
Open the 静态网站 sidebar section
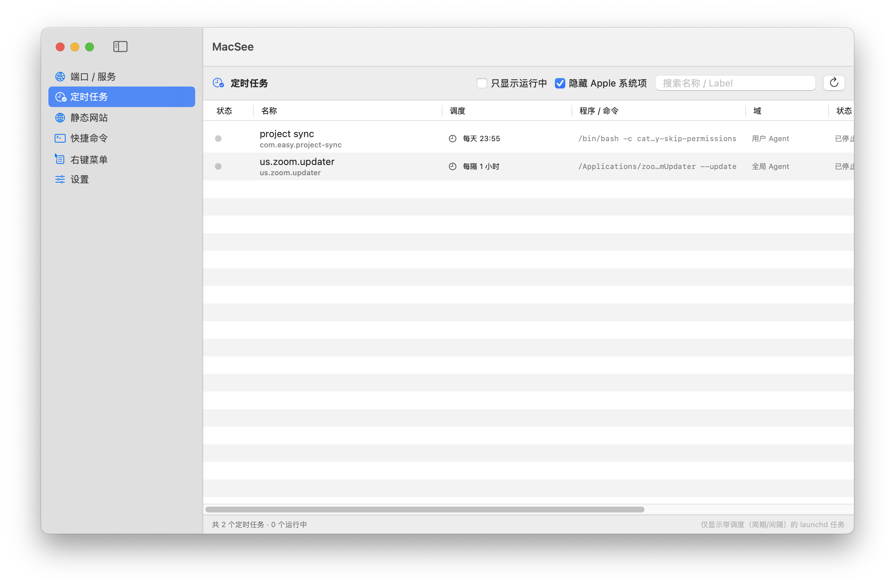pyautogui.click(x=122, y=118)
